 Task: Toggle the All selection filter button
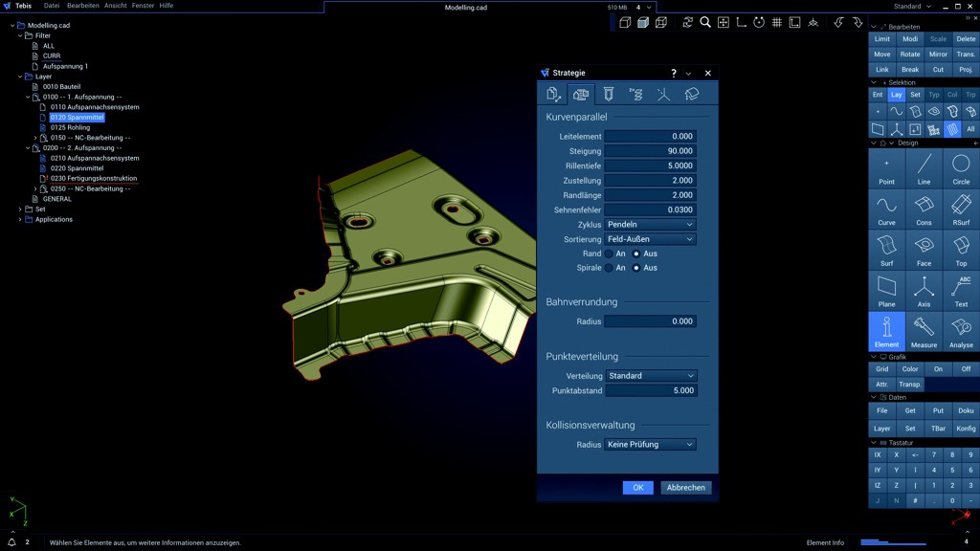click(x=970, y=129)
